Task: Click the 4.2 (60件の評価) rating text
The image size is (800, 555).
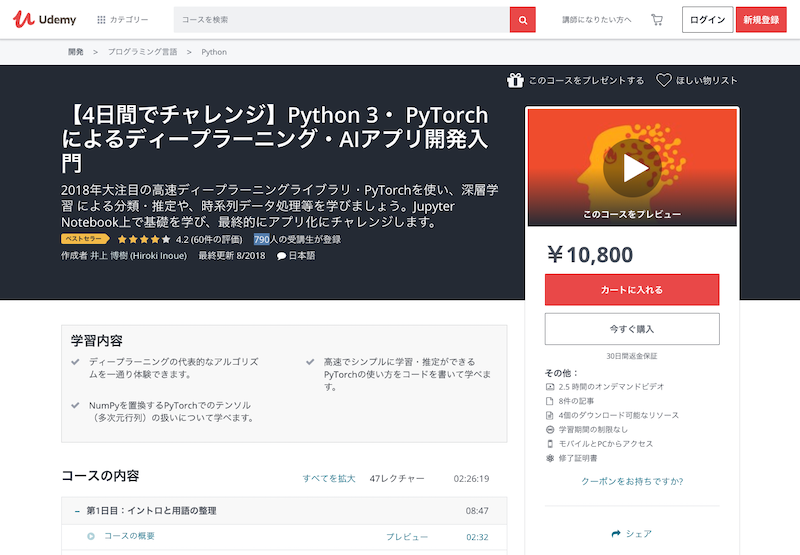Action: [x=209, y=239]
